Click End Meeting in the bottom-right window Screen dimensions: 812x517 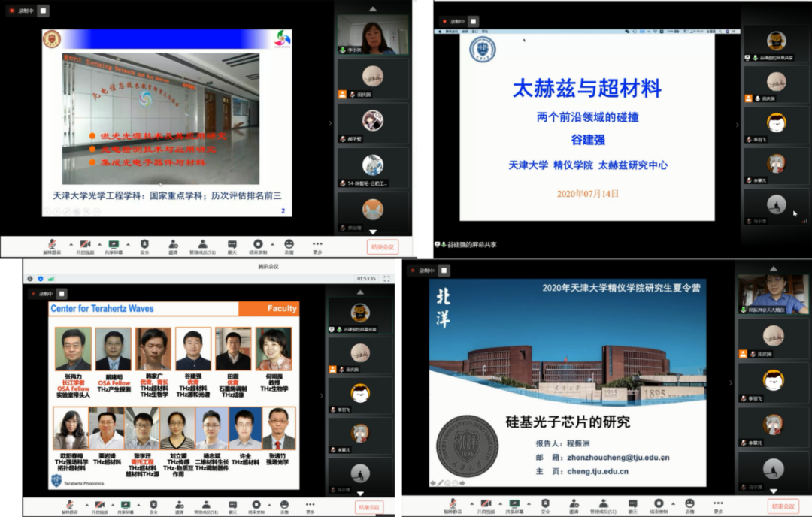[783, 506]
